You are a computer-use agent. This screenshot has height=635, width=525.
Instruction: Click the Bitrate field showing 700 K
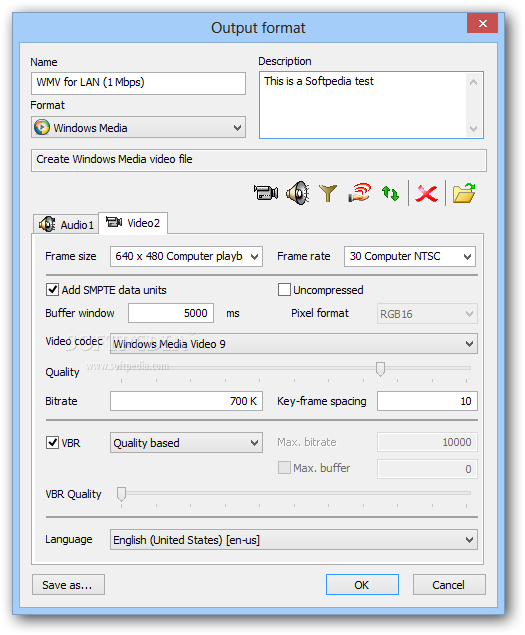(186, 401)
